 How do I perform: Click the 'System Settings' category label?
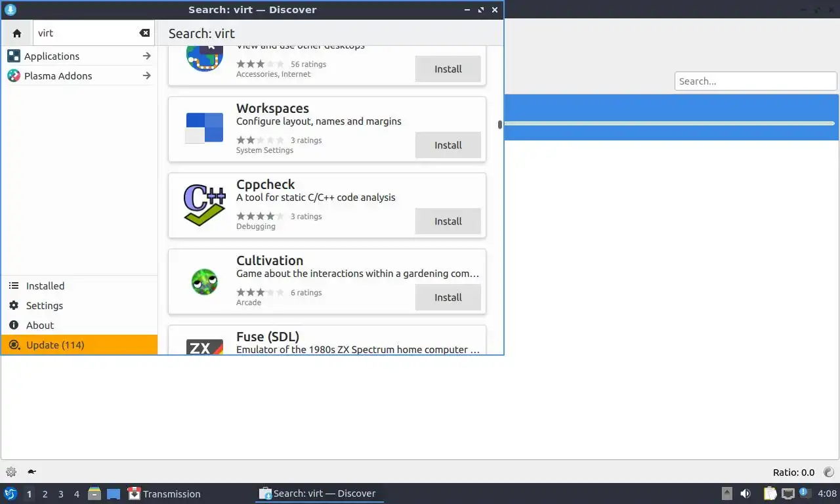click(x=264, y=150)
